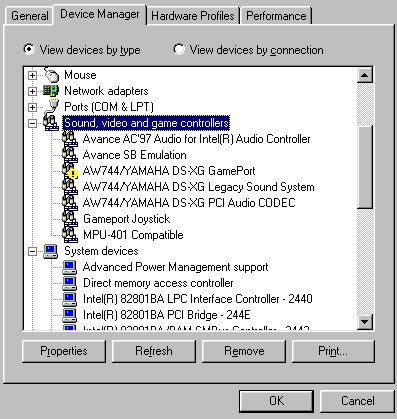This screenshot has height=419, width=397.
Task: Click the Sound, video and game controllers icon
Action: (x=51, y=123)
